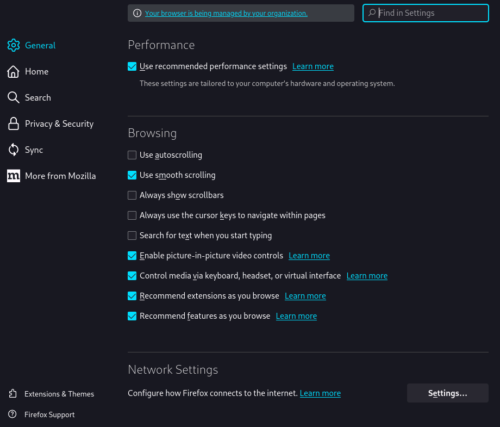Click the Network Settings heading
Image resolution: width=500 pixels, height=427 pixels.
(173, 370)
